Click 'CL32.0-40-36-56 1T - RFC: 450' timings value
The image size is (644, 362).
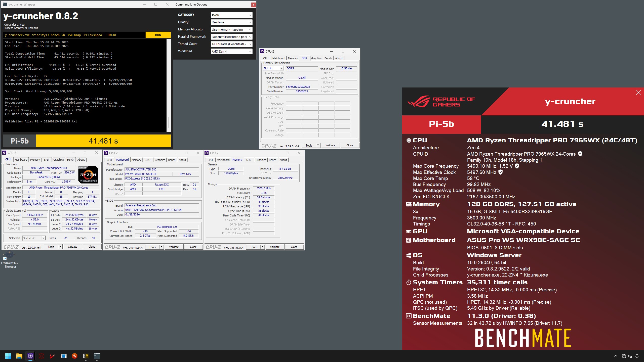pyautogui.click(x=501, y=224)
